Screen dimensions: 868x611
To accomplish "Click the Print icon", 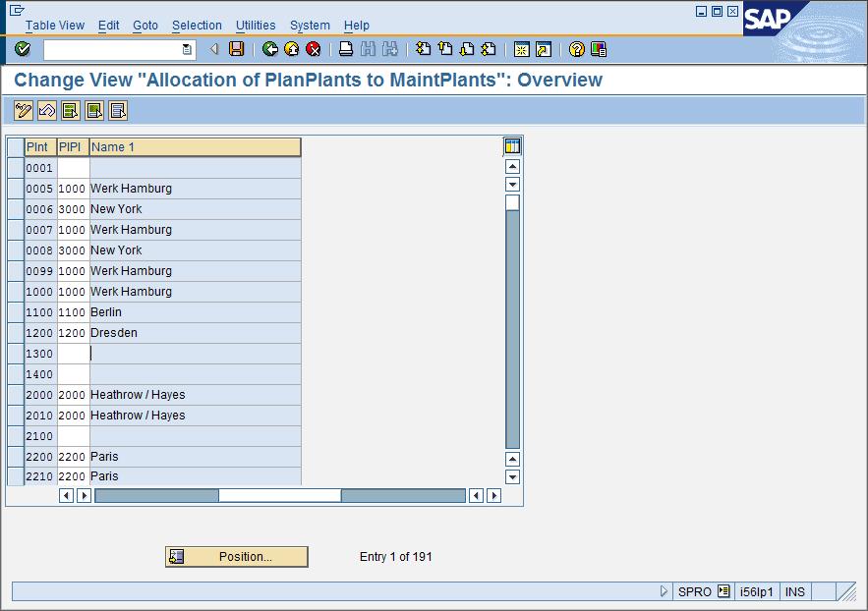I will point(346,49).
